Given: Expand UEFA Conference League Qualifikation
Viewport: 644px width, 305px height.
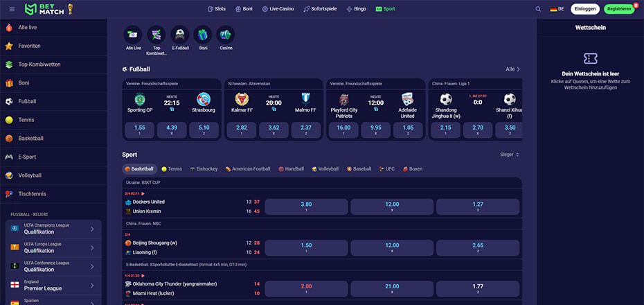Looking at the screenshot, I should coord(53,267).
